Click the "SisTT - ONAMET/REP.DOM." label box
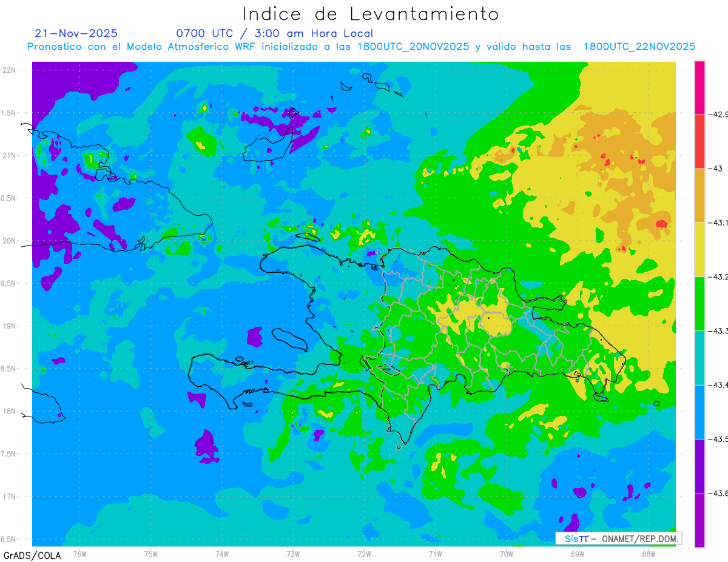 pyautogui.click(x=619, y=538)
